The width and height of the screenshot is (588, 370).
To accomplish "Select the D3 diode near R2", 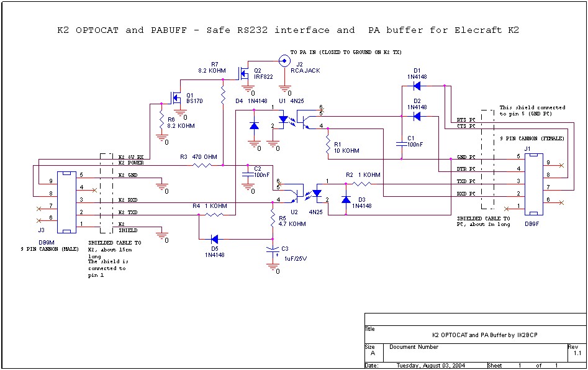I will (345, 200).
